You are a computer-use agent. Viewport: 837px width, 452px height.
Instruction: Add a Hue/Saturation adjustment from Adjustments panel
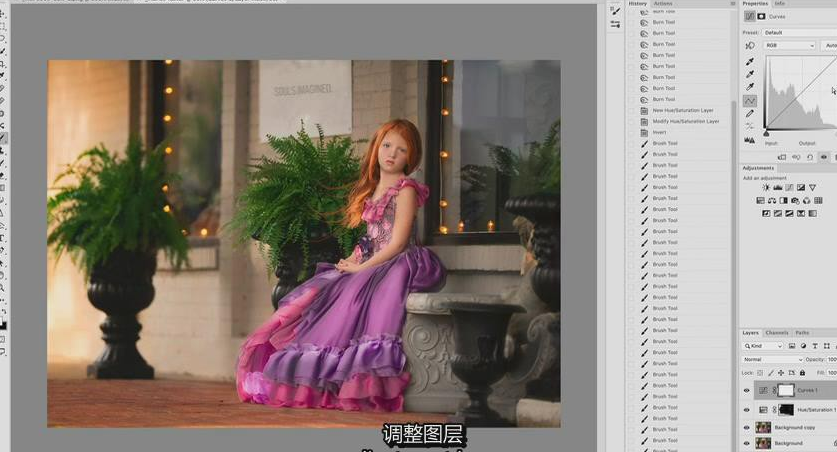tap(761, 201)
